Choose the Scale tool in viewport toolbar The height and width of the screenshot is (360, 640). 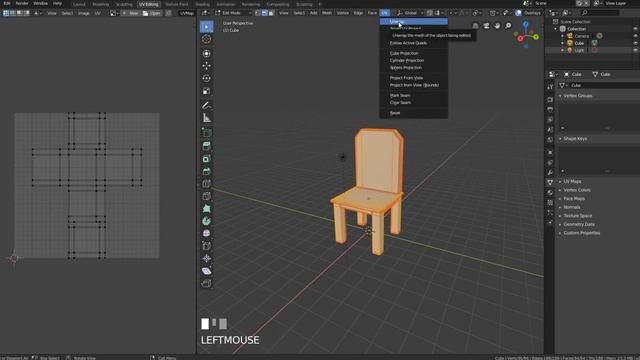[207, 91]
